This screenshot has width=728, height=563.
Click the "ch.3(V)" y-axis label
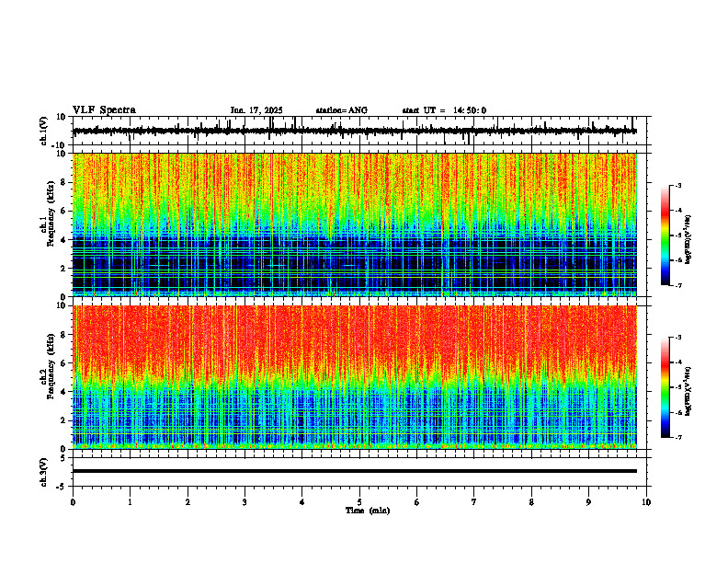[44, 472]
